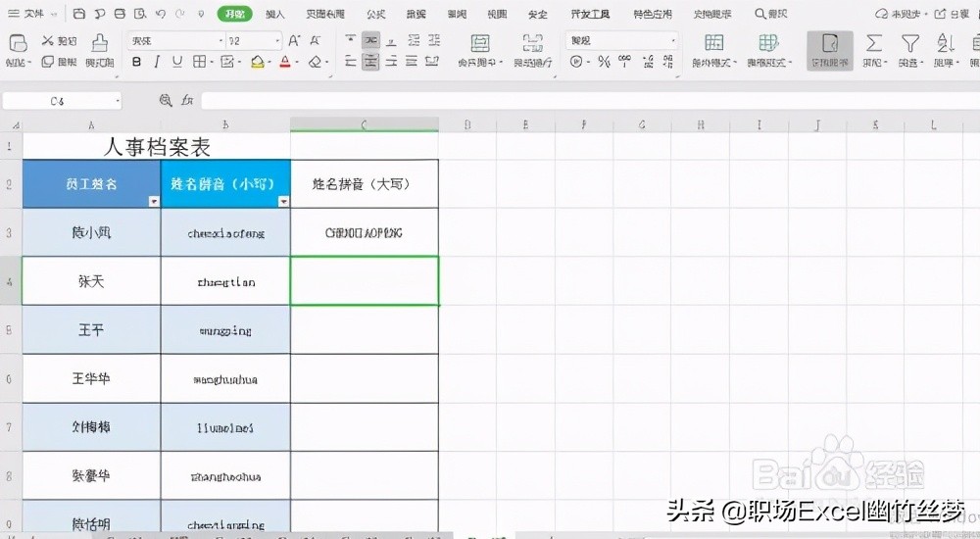Click the Sort A-Z icon
The image size is (980, 539).
(945, 43)
